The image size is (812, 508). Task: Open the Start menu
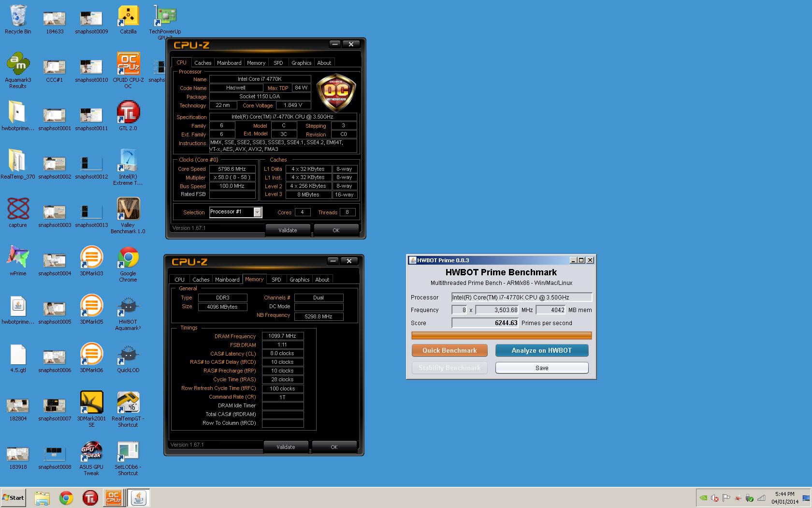click(13, 498)
